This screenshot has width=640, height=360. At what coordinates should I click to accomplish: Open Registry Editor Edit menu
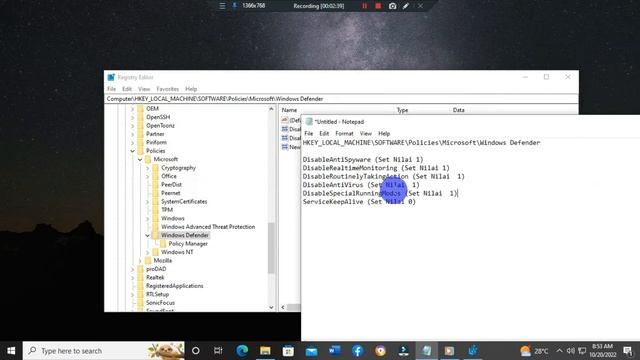click(x=127, y=89)
